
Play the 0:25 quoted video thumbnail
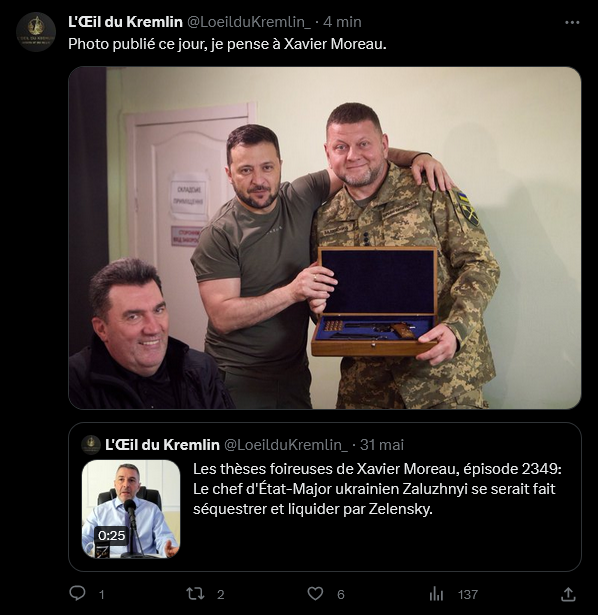click(x=131, y=509)
